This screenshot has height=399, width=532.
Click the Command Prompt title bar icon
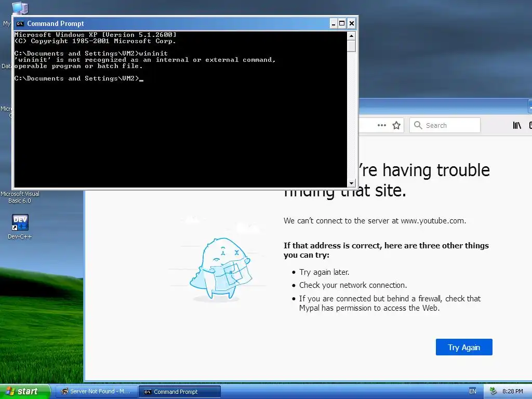click(20, 23)
